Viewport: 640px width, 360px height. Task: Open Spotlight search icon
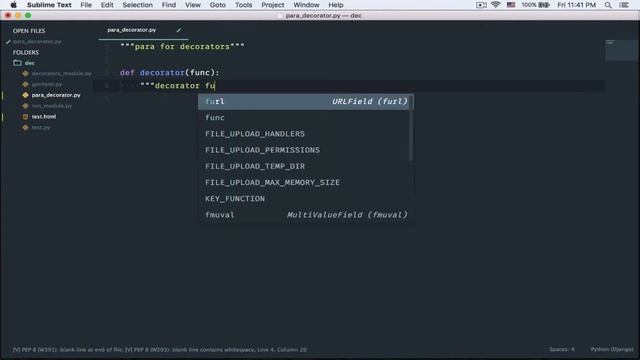[608, 5]
